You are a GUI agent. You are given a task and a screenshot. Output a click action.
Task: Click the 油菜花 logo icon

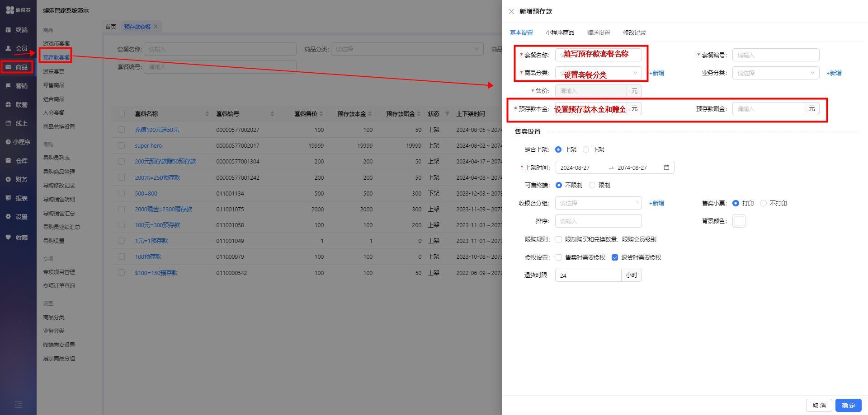10,10
